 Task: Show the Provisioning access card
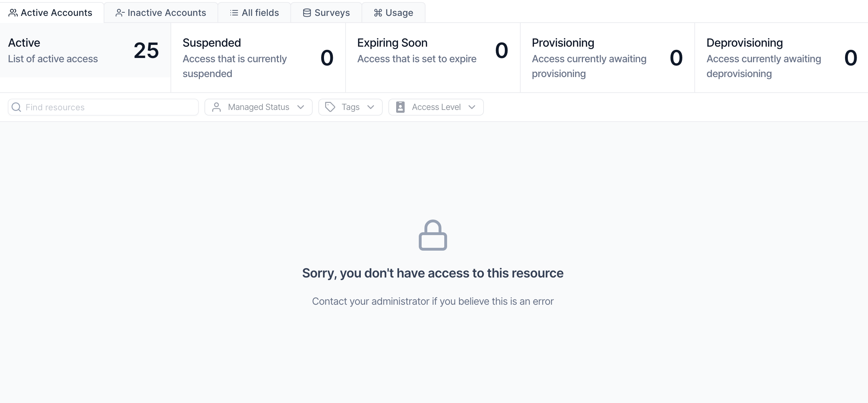(x=607, y=58)
